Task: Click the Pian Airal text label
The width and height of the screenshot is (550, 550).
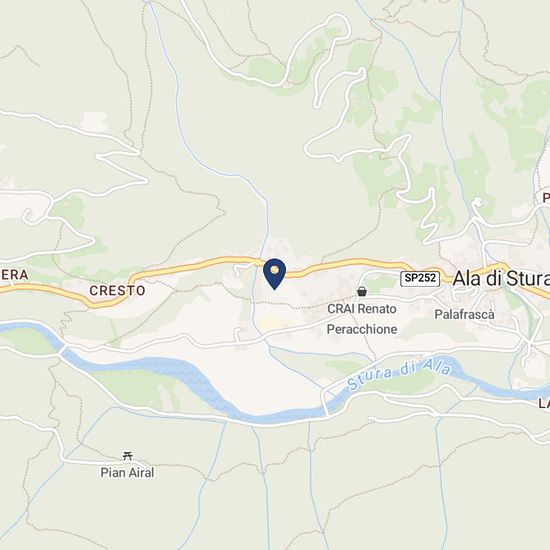Action: click(127, 473)
